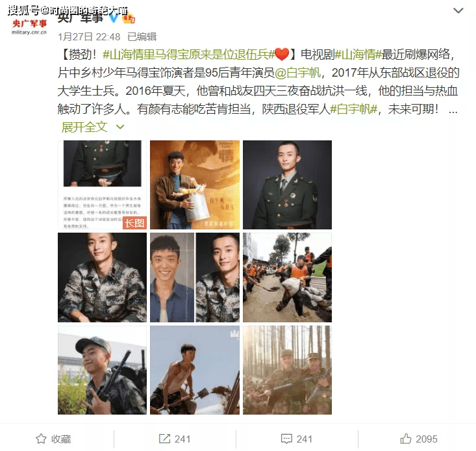Click the membership badge beside the verified icon

129,18
